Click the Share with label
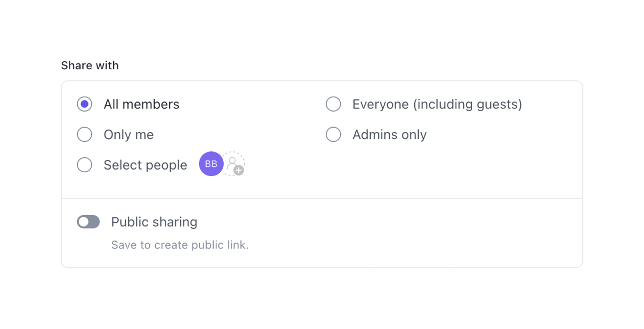Screen dimensions: 644x329 (x=90, y=65)
